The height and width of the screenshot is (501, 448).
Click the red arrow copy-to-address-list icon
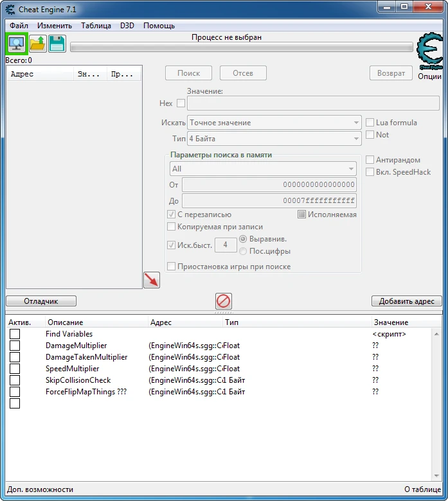click(x=152, y=280)
